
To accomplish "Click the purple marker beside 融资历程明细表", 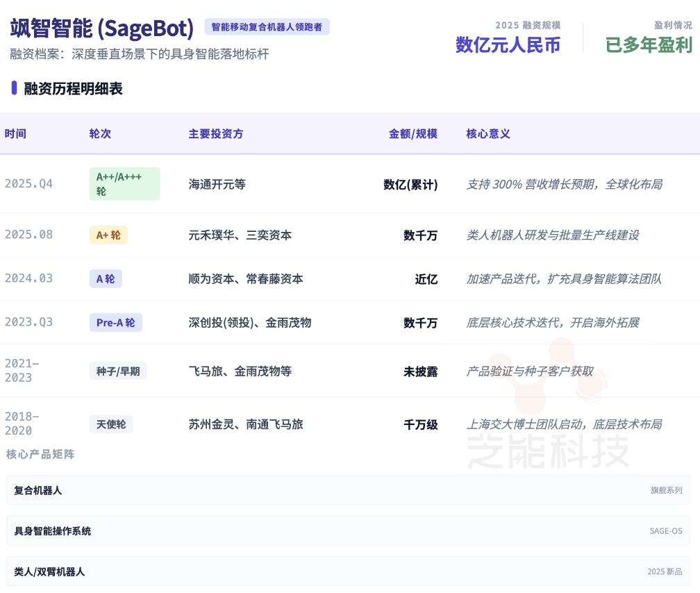I will [14, 88].
